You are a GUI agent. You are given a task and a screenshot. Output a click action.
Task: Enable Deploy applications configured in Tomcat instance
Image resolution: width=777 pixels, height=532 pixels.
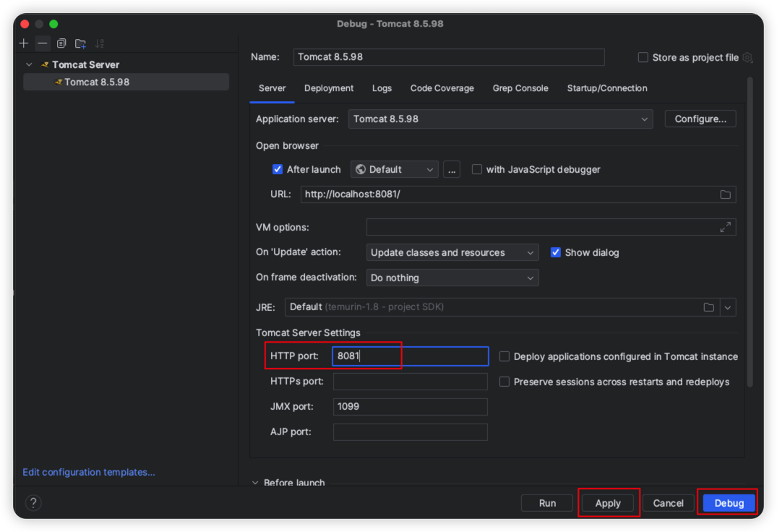504,356
